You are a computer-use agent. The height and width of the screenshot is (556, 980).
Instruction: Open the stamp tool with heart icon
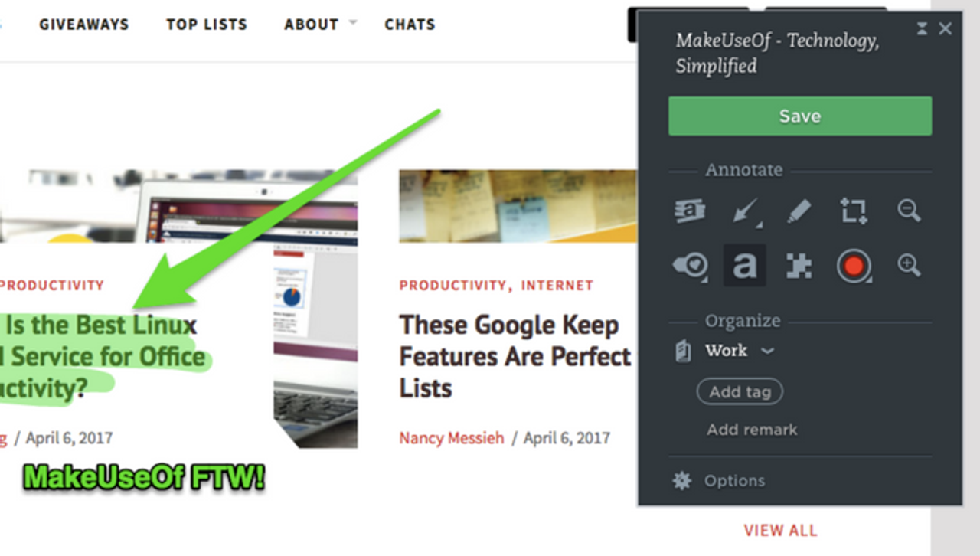coord(690,266)
